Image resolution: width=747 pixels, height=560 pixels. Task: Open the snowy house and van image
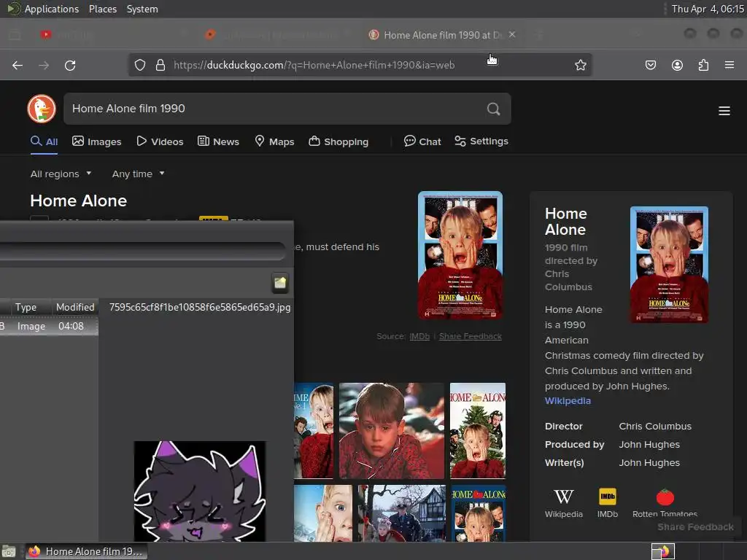coord(402,513)
